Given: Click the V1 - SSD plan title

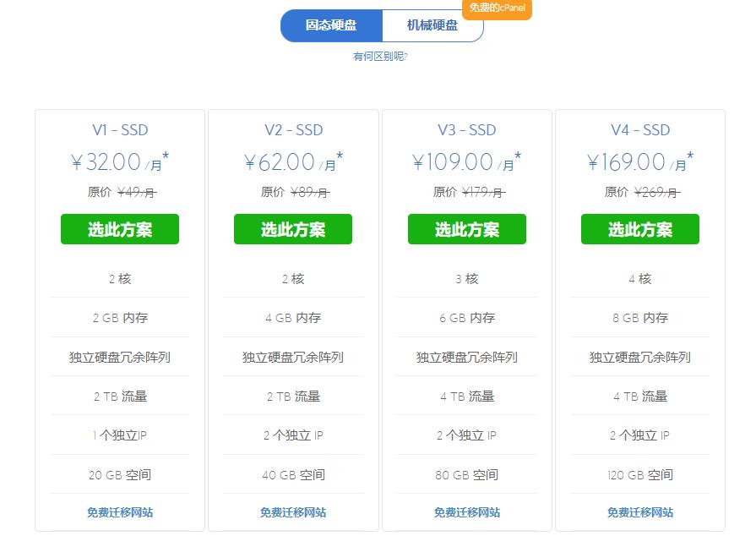Looking at the screenshot, I should pyautogui.click(x=120, y=130).
